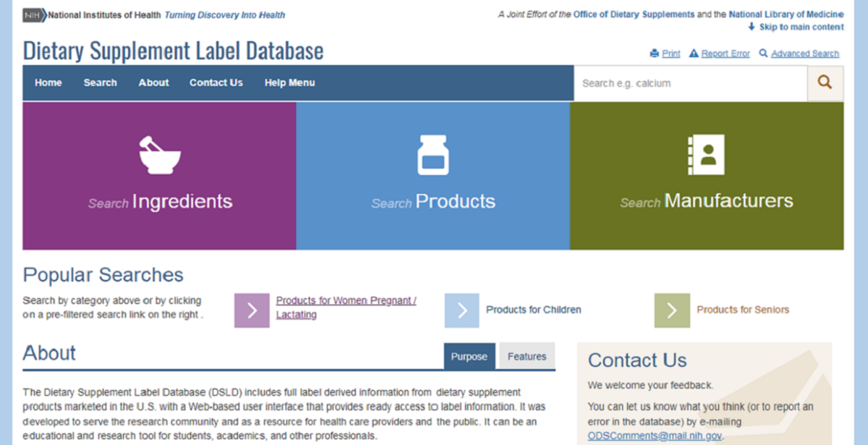The height and width of the screenshot is (445, 868).
Task: Click the blue chevron for Products for Children
Action: click(461, 310)
